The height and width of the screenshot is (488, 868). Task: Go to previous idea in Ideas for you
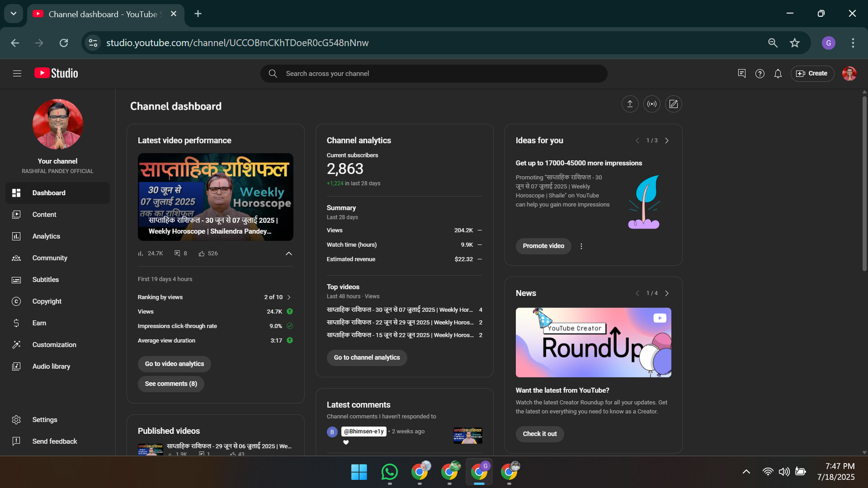tap(637, 140)
